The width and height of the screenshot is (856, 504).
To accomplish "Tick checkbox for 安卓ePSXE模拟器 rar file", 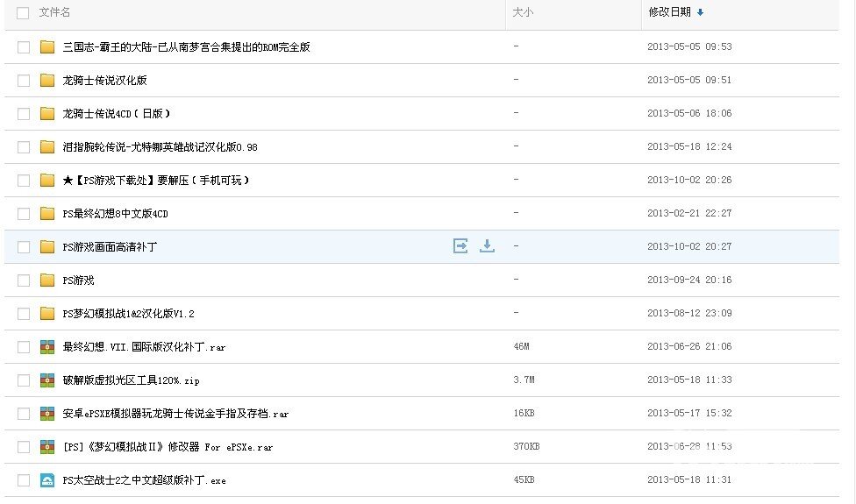I will click(24, 414).
